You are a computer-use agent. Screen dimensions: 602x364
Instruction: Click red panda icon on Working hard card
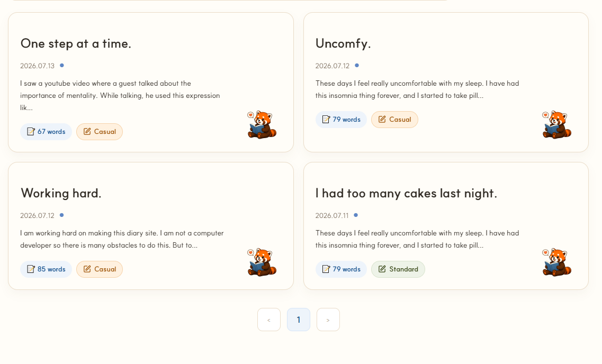point(262,262)
